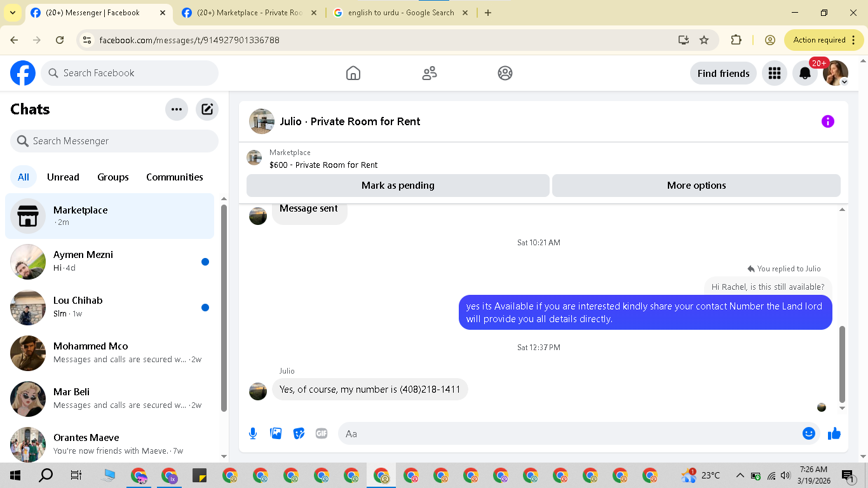Open the account profile picture menu
The width and height of the screenshot is (868, 488).
point(836,73)
